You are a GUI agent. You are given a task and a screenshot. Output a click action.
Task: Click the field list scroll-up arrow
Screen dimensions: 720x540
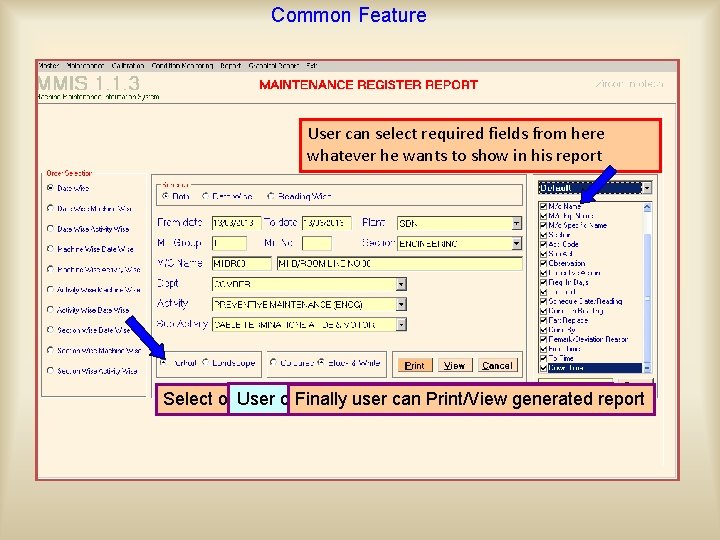click(647, 207)
